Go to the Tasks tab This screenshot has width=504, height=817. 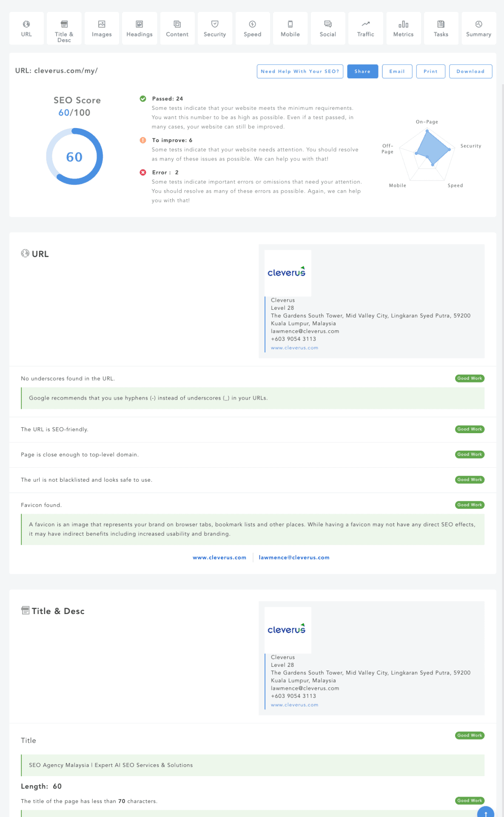pos(441,29)
